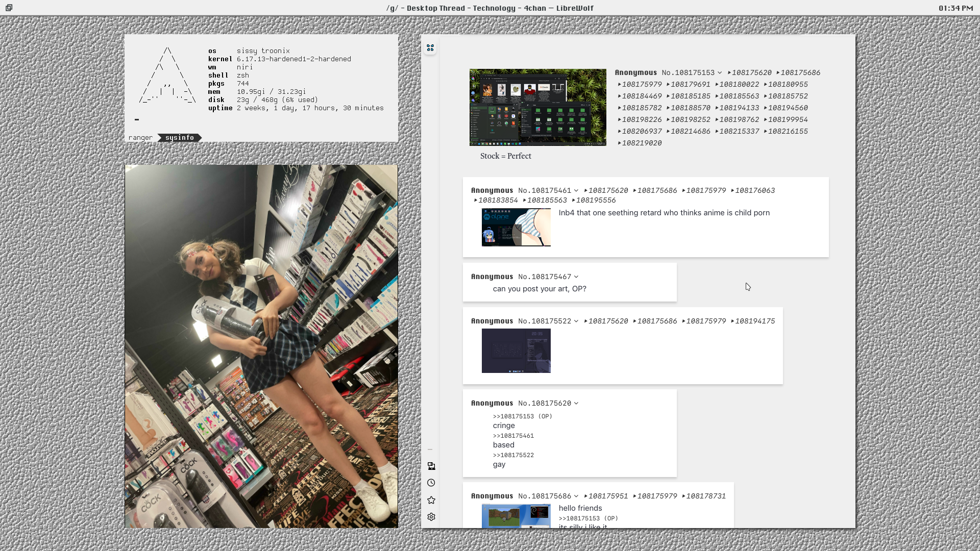Open synced tabs from browser sidebar

(x=431, y=466)
